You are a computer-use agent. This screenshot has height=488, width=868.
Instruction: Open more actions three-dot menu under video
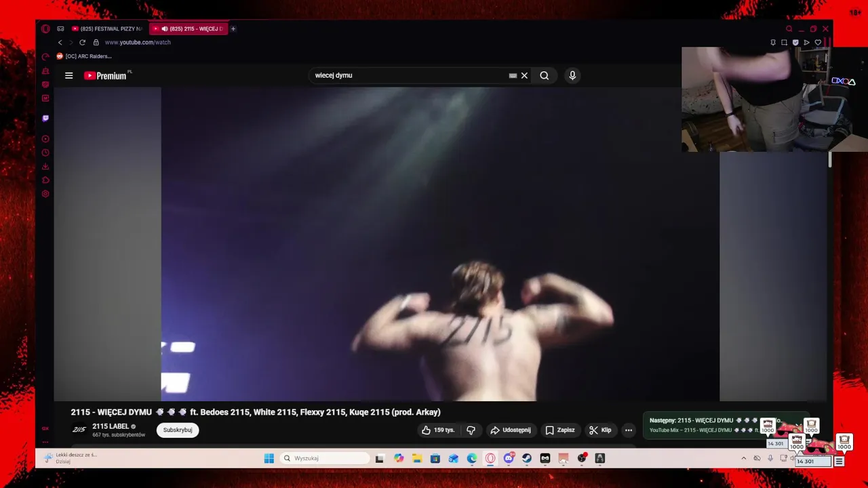click(629, 430)
